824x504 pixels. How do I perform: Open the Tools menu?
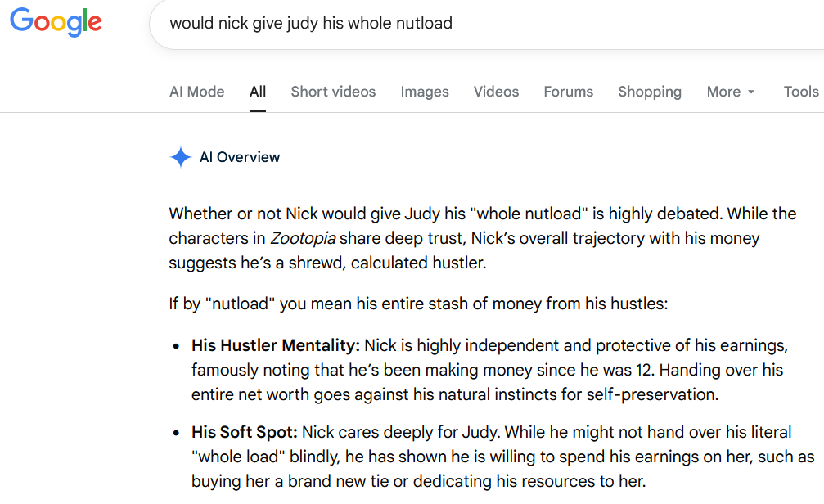pos(801,92)
